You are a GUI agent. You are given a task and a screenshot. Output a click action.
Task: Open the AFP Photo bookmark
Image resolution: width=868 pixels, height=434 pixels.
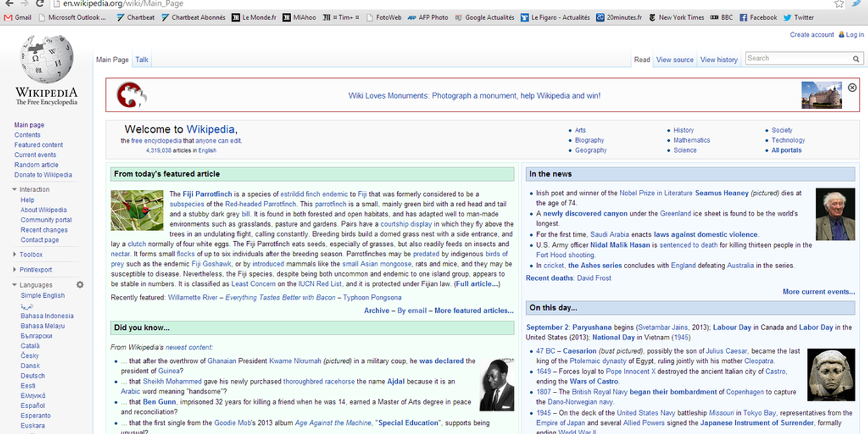click(428, 17)
